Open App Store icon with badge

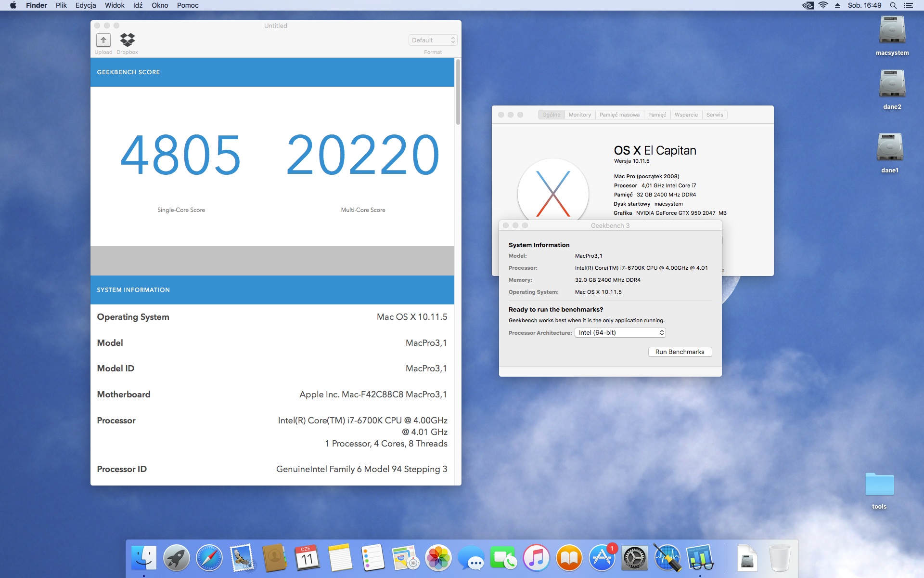[x=602, y=558]
